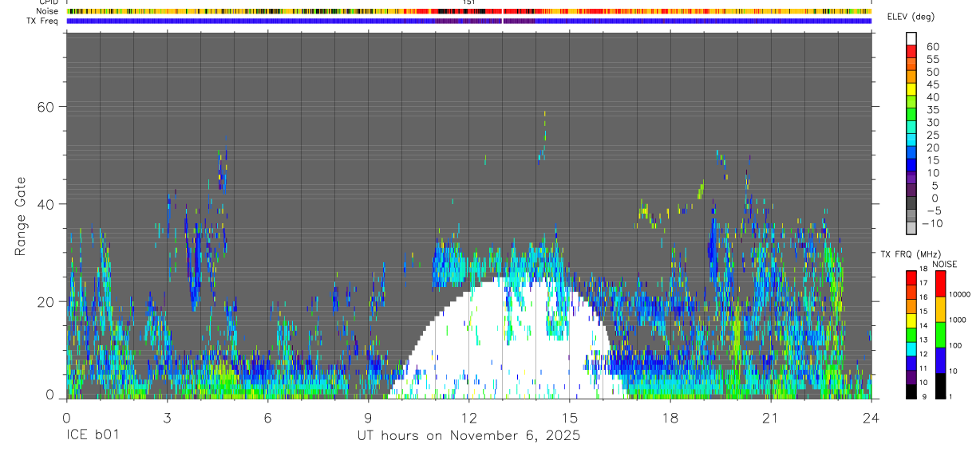Click the 'NOISE' legend title
The image size is (980, 452).
pos(945,264)
